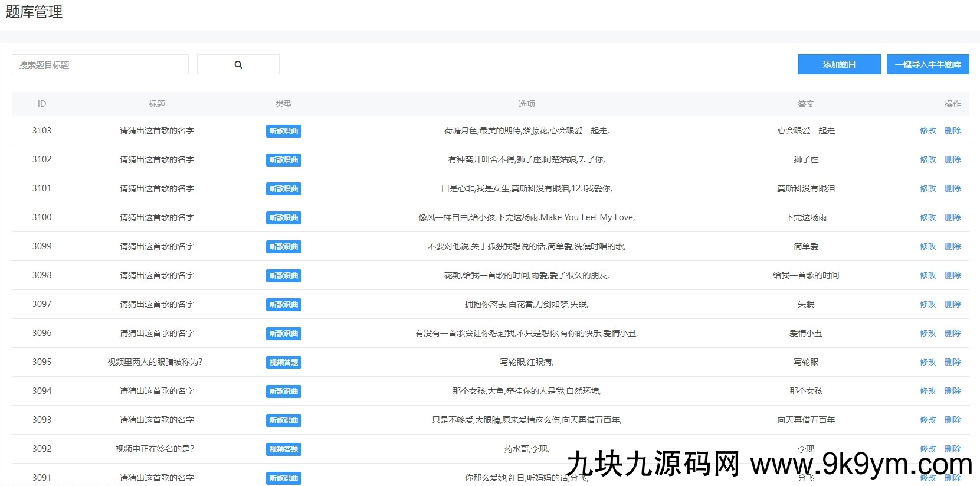Screen dimensions: 980x486
Task: Click 删除 for question ID 3095
Action: click(952, 362)
